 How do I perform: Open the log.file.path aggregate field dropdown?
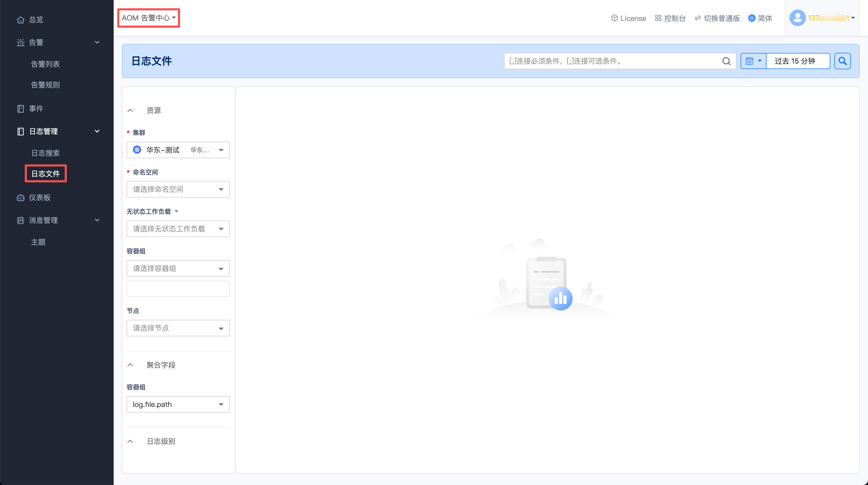click(178, 404)
